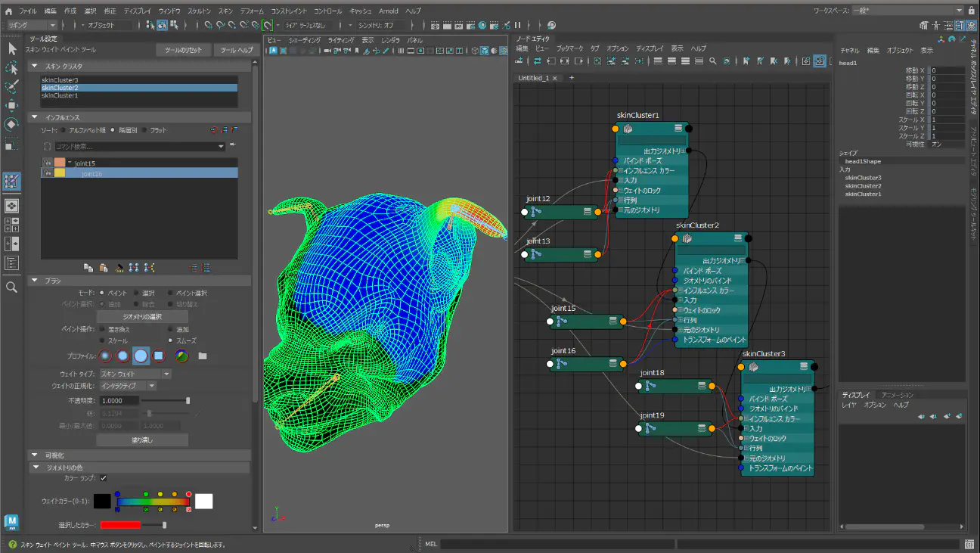The width and height of the screenshot is (980, 553).
Task: Select paint operation 追加 radio
Action: pyautogui.click(x=169, y=330)
